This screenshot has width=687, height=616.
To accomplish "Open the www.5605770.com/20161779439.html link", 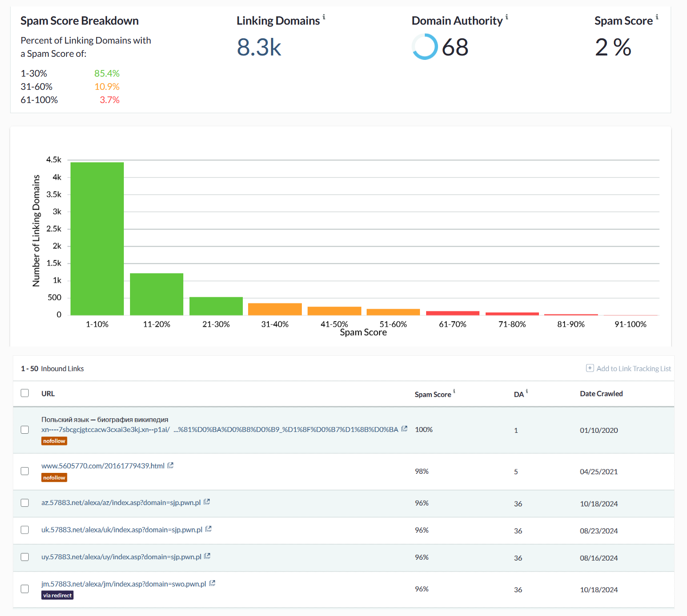I will click(x=103, y=466).
